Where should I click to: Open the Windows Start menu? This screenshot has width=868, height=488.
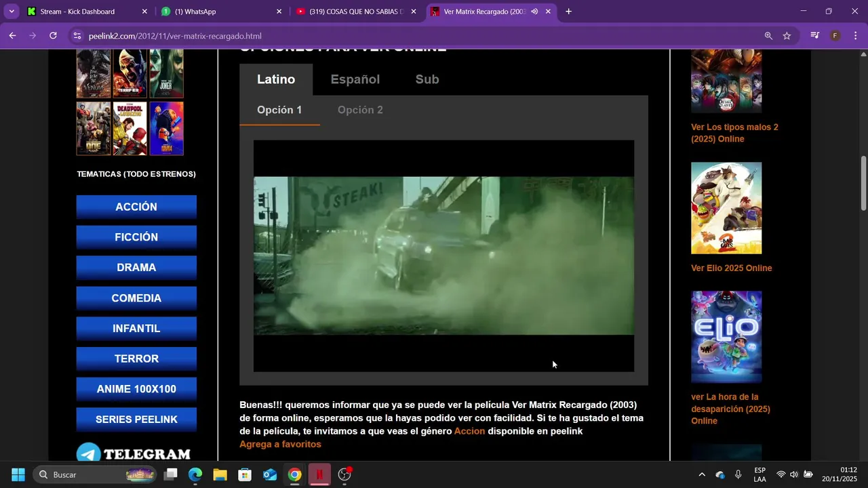click(18, 474)
